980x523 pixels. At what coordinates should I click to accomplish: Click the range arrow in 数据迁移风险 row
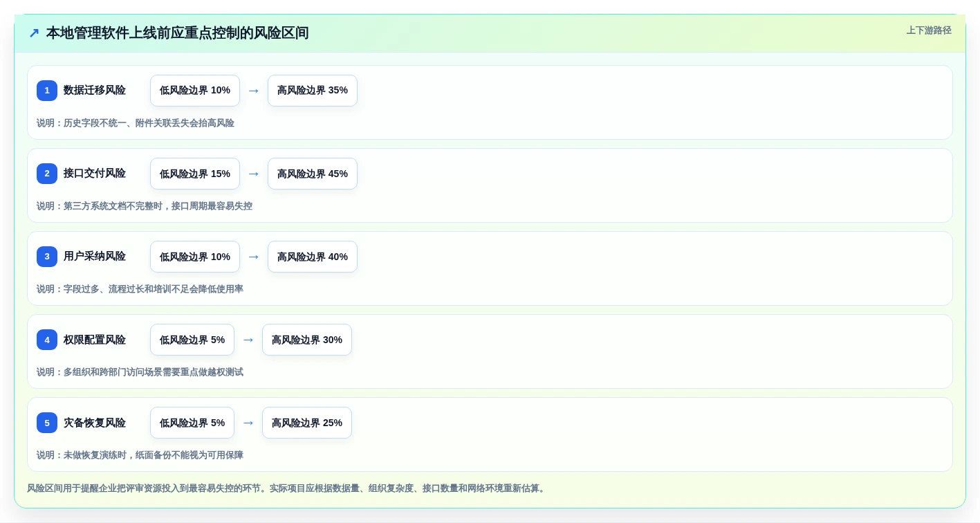point(254,91)
